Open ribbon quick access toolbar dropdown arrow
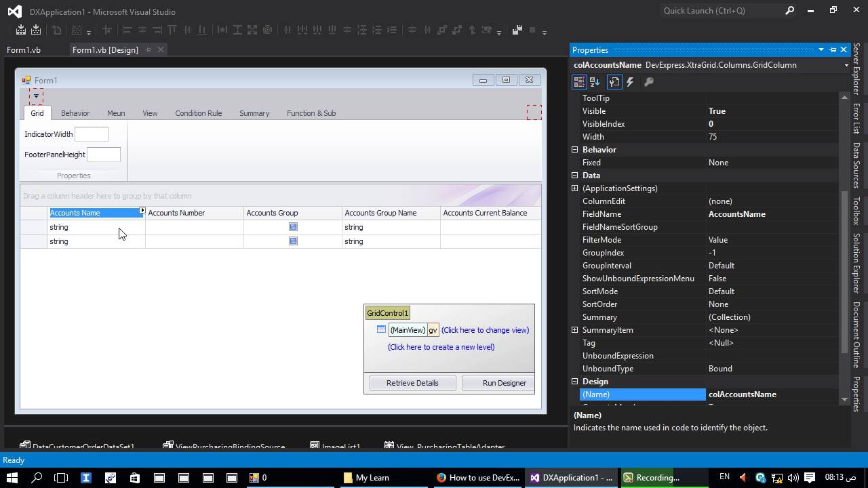The width and height of the screenshot is (868, 488). (x=36, y=96)
